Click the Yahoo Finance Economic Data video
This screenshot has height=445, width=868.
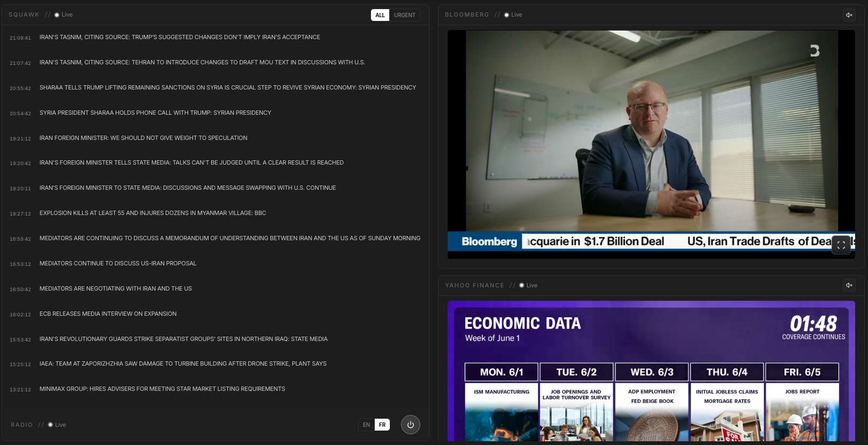[651, 371]
